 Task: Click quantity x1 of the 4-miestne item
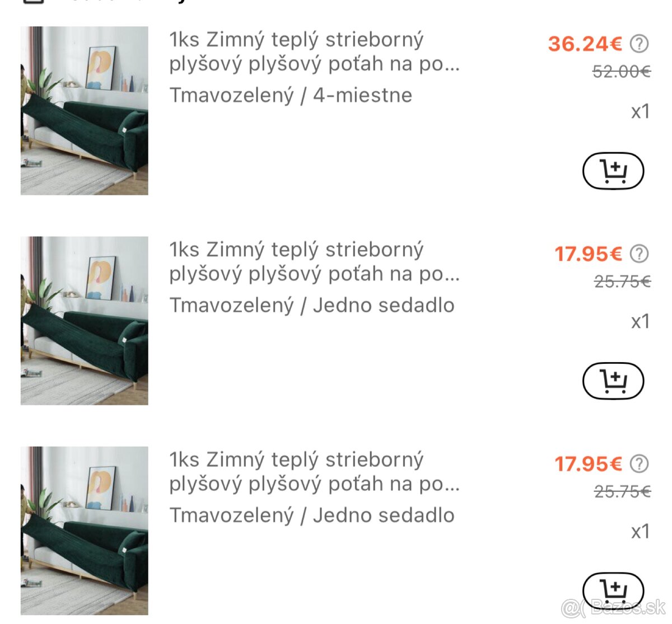[x=638, y=113]
